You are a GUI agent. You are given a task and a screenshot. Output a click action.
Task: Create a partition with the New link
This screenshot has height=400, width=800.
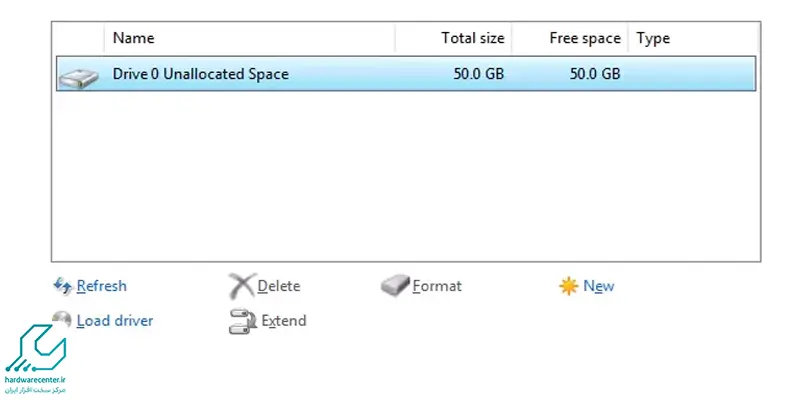[598, 286]
